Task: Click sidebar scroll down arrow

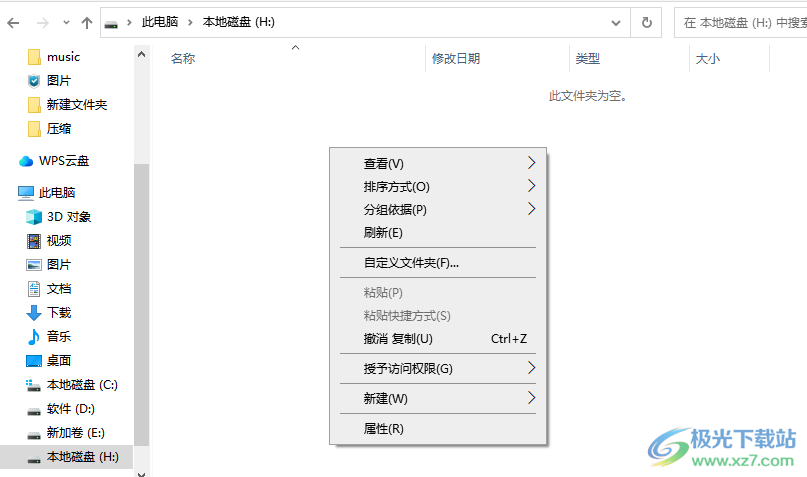Action: (142, 473)
